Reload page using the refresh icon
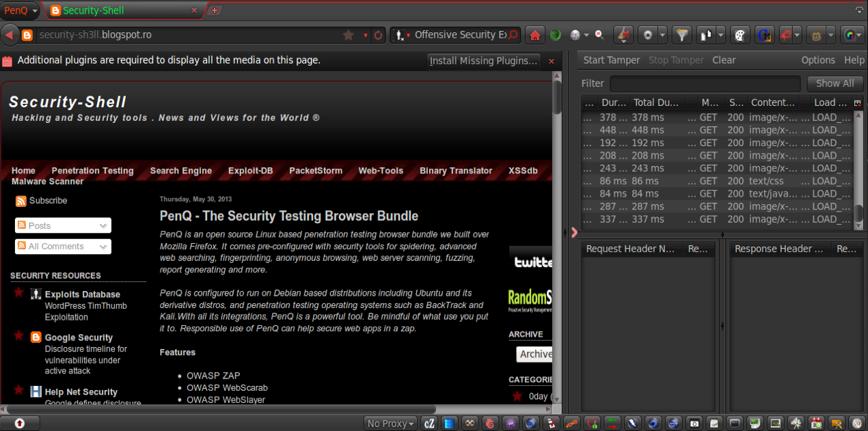 click(378, 35)
